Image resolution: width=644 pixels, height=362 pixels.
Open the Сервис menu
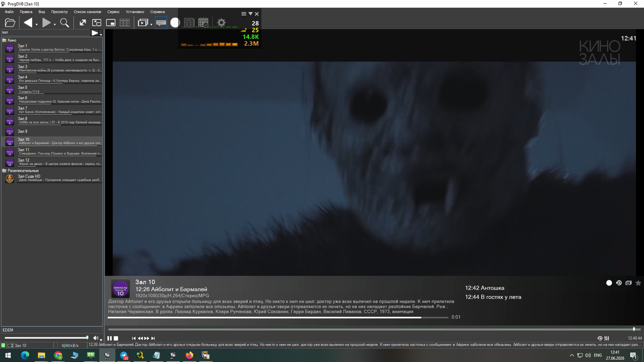(114, 12)
